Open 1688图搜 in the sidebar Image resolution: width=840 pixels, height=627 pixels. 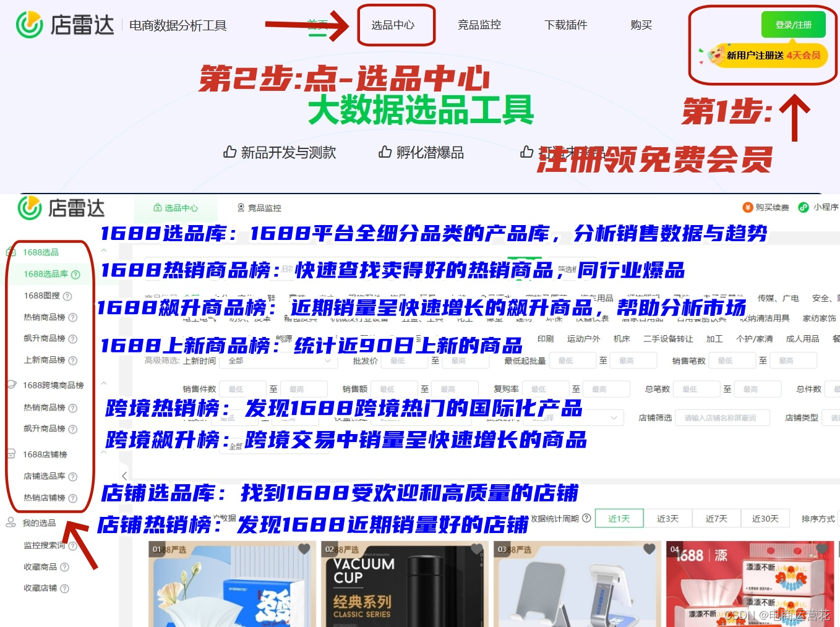click(x=42, y=296)
